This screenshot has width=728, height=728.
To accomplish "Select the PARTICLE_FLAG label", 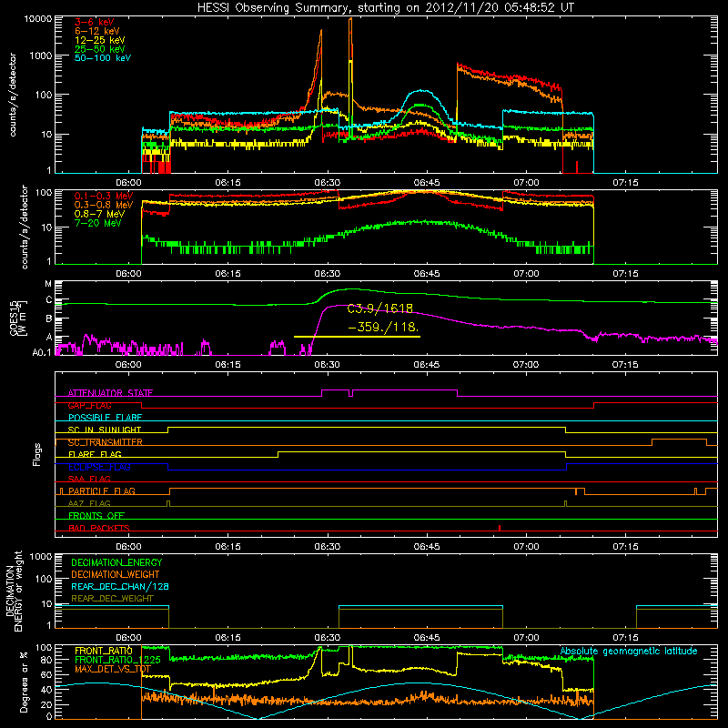I will 102,491.
